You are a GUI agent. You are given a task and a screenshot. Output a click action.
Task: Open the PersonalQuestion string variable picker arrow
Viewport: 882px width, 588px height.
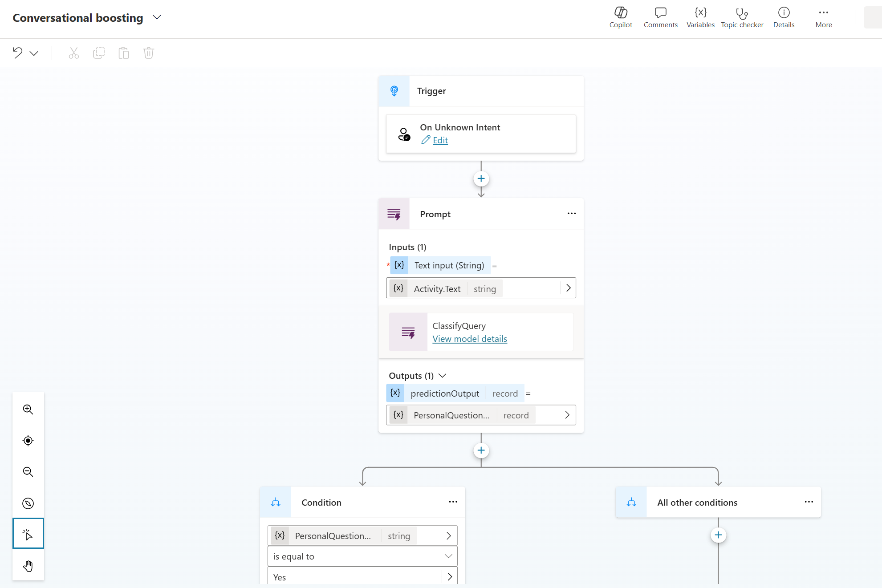click(x=449, y=536)
